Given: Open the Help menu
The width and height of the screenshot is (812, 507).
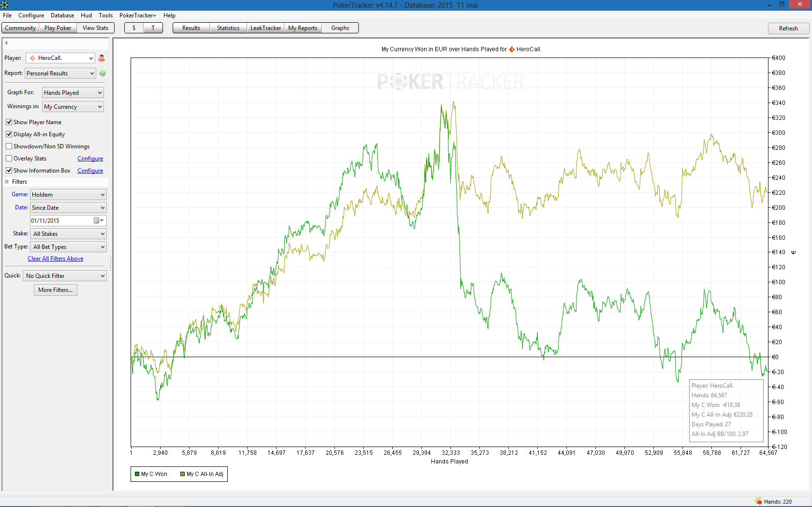Looking at the screenshot, I should [x=169, y=15].
